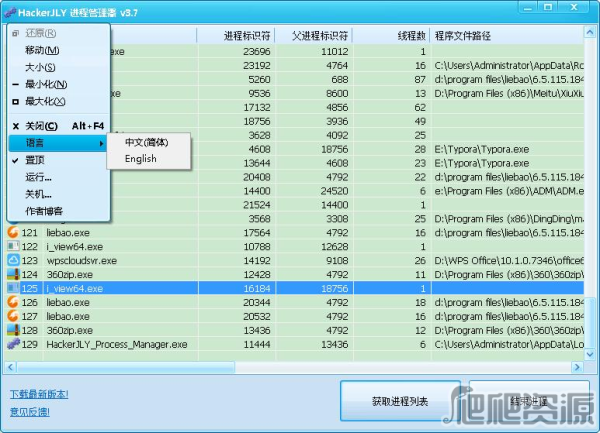
Task: Click process ID 23696 cell
Action: tap(257, 51)
